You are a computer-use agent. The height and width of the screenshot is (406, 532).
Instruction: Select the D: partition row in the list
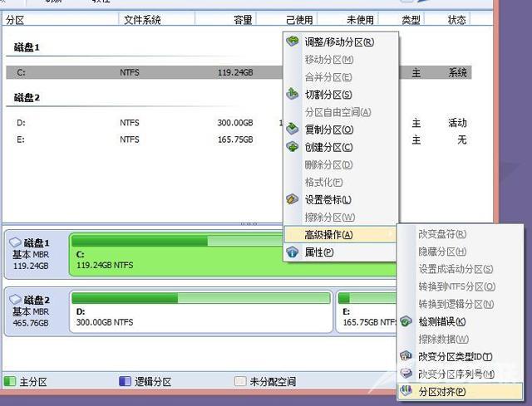coord(141,123)
